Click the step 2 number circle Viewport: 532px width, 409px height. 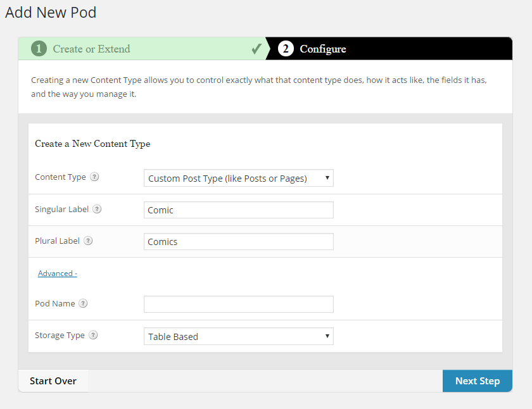coord(286,49)
